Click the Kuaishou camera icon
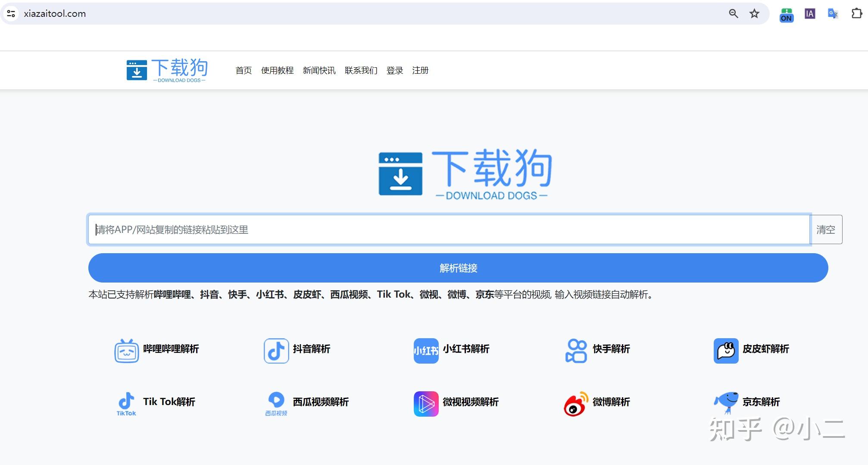Image resolution: width=868 pixels, height=465 pixels. pyautogui.click(x=576, y=351)
